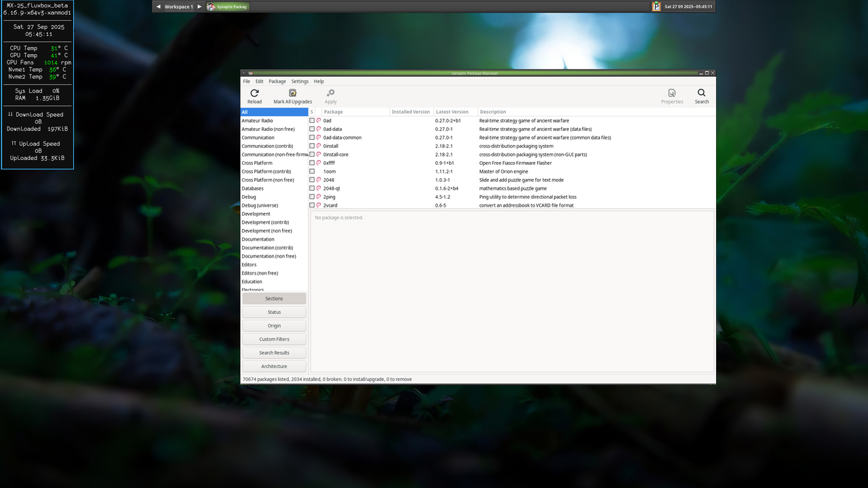The height and width of the screenshot is (488, 868).
Task: Switch filter list to Architecture
Action: (x=274, y=366)
